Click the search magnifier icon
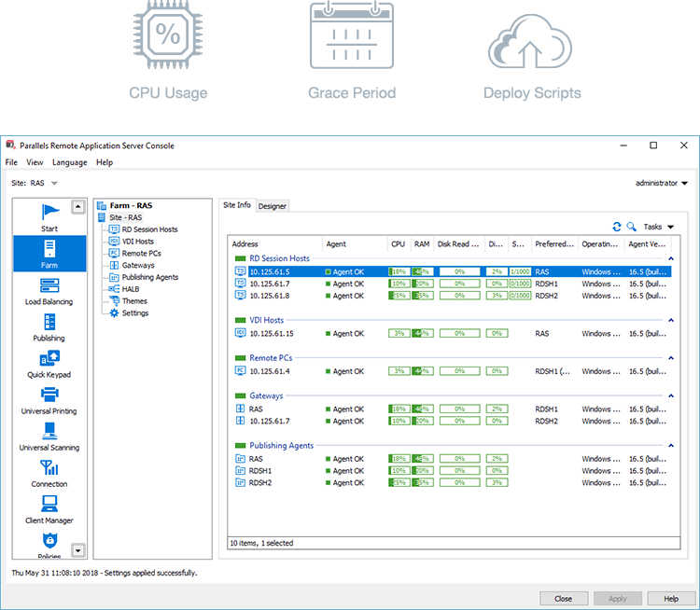700x610 pixels. (631, 227)
